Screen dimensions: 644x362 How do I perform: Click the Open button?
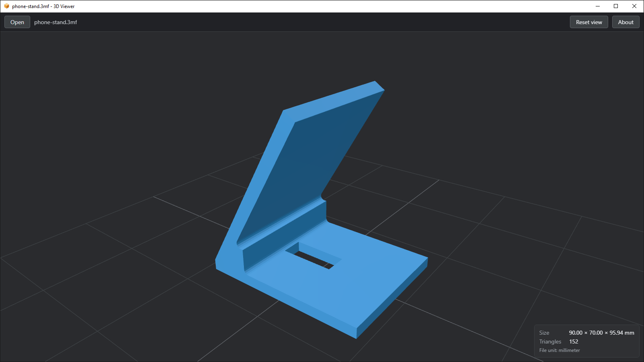(x=17, y=22)
